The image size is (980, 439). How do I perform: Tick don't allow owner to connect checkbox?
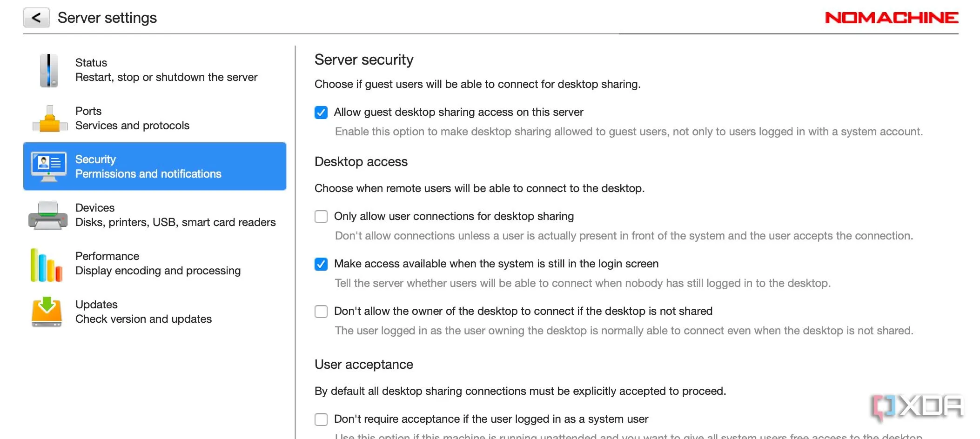pyautogui.click(x=321, y=312)
